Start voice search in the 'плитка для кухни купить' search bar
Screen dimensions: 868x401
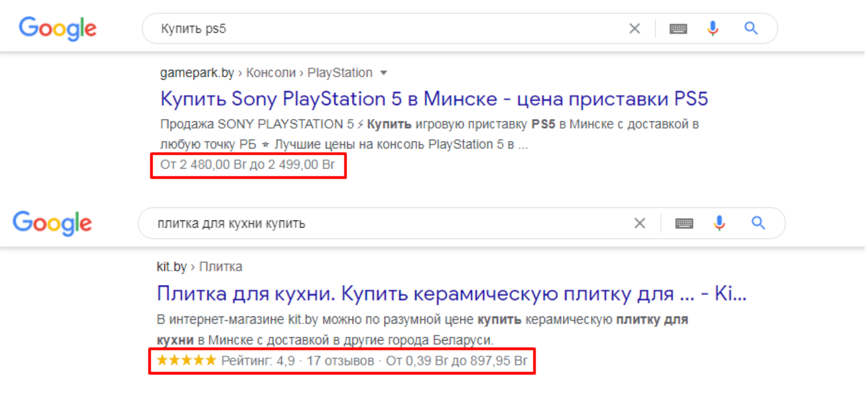tap(719, 223)
